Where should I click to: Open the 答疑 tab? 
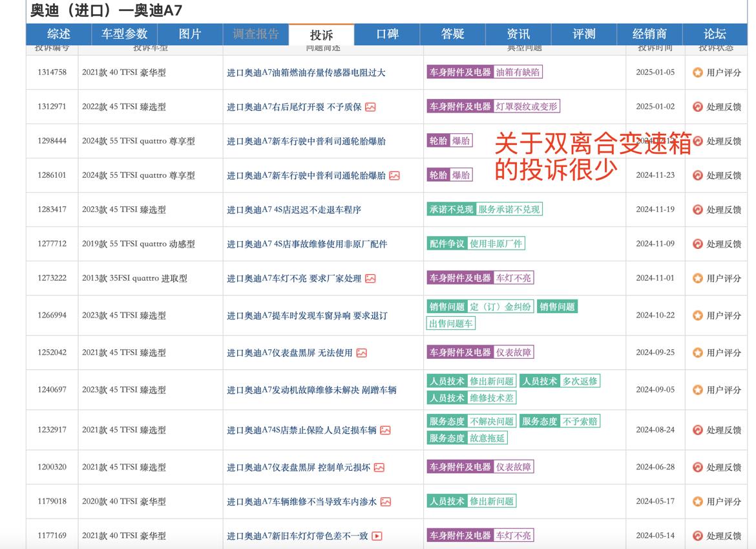coord(453,34)
